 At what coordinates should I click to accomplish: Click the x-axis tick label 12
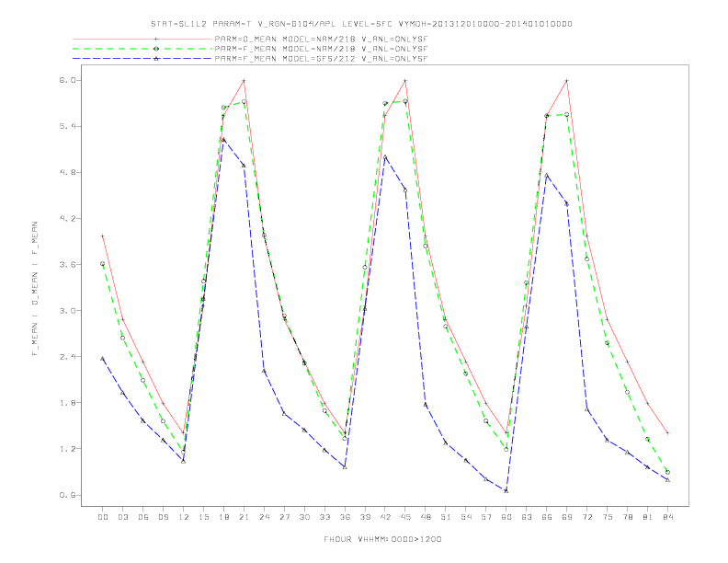184,517
